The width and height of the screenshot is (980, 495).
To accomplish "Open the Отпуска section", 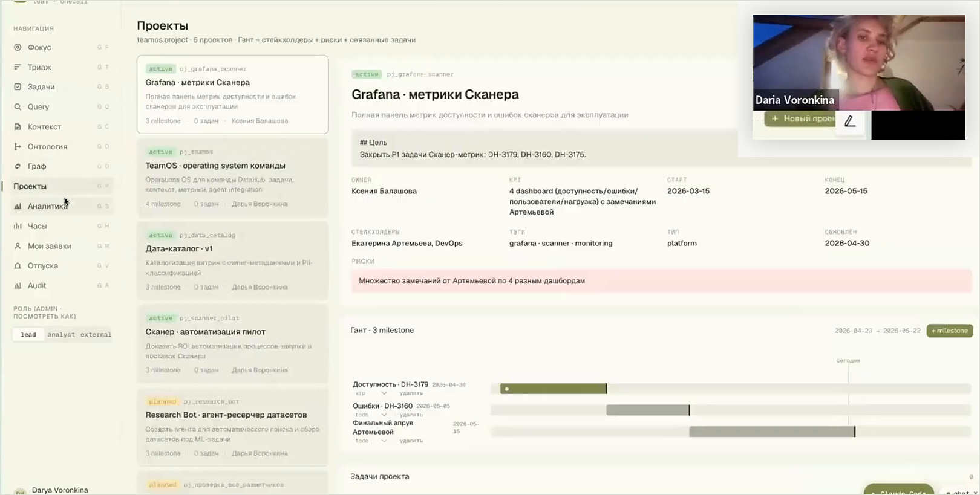I will point(42,266).
